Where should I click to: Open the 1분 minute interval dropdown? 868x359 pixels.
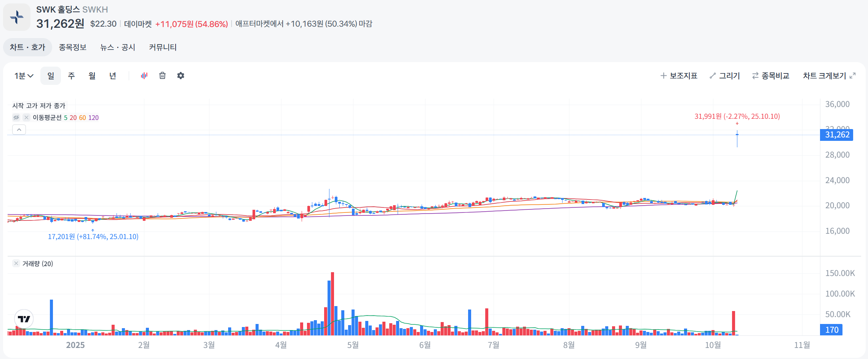(24, 76)
